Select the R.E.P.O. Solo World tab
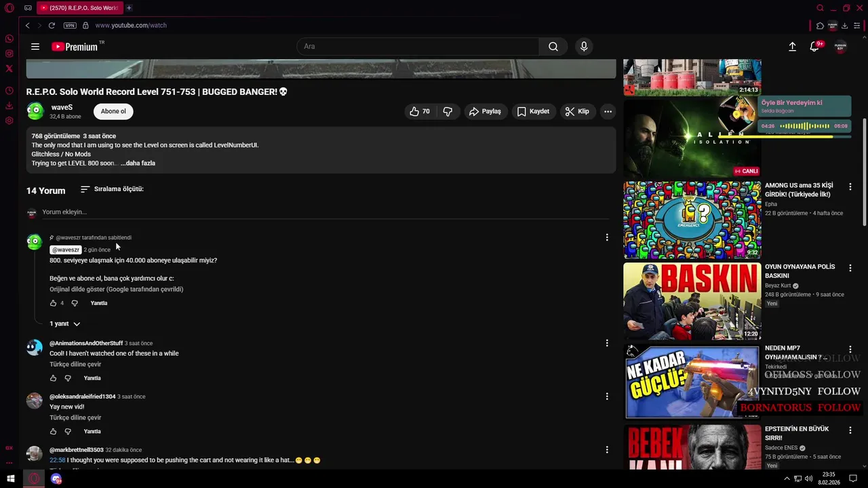The height and width of the screenshot is (488, 868). pos(79,8)
